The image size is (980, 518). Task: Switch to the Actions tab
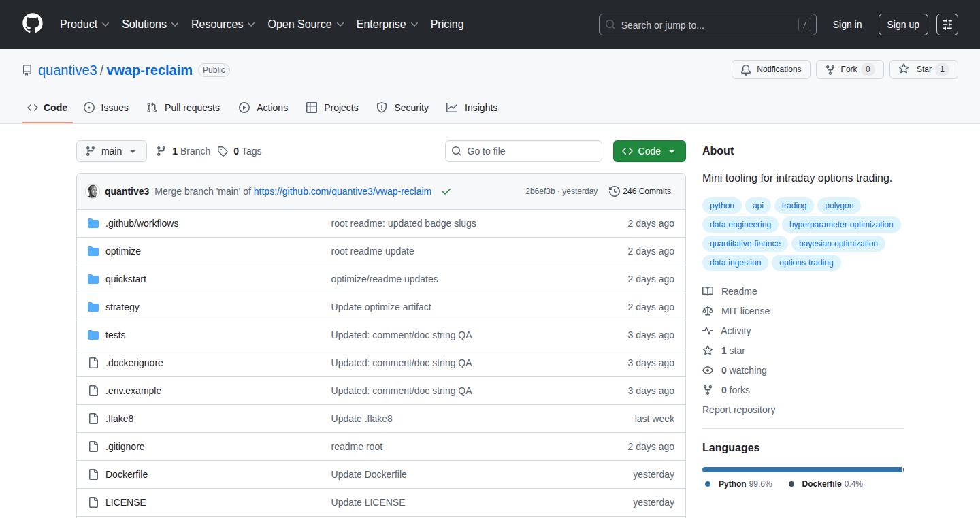click(x=263, y=108)
